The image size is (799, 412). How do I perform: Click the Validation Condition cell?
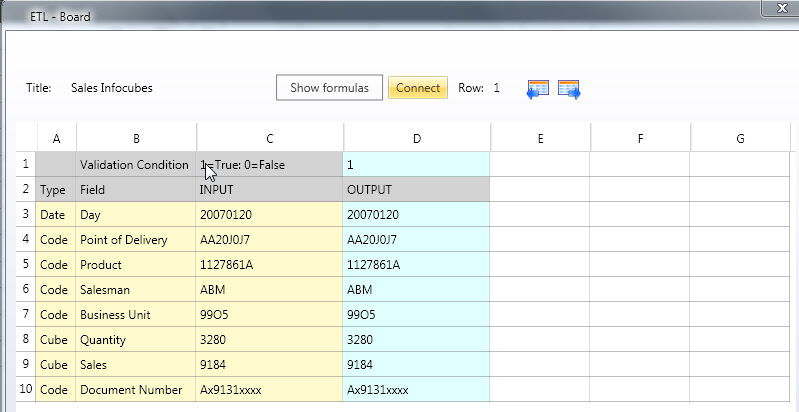136,164
